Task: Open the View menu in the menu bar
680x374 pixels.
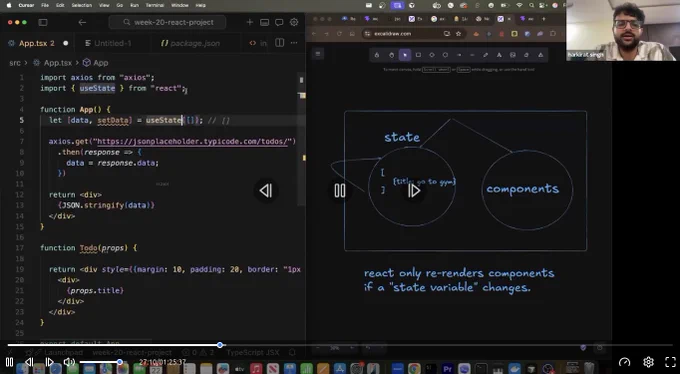Action: click(104, 5)
